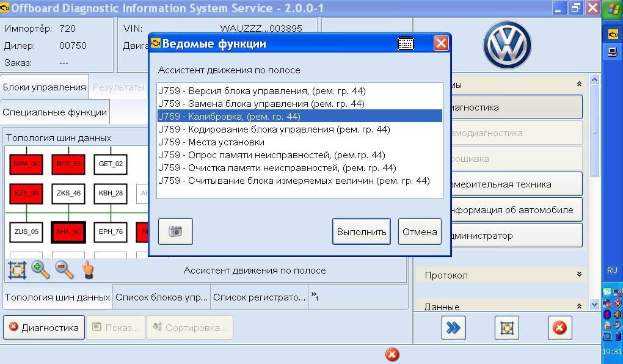This screenshot has height=364, width=623.
Task: Click the red X icon in status bar
Action: [392, 354]
